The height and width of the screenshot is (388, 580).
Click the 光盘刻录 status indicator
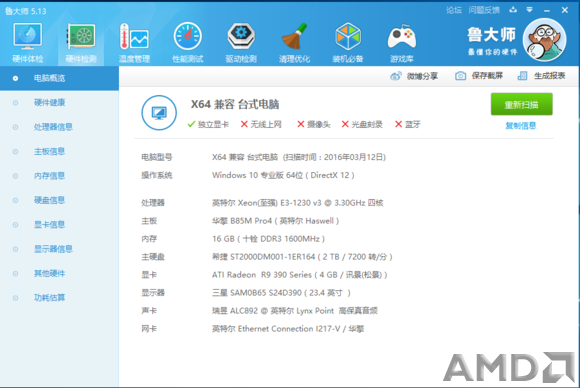(x=362, y=124)
